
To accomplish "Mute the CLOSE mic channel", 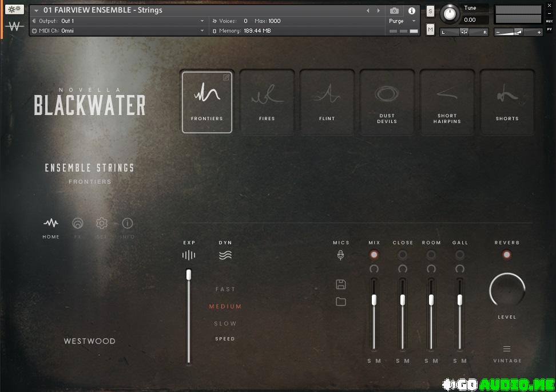I will coord(407,361).
